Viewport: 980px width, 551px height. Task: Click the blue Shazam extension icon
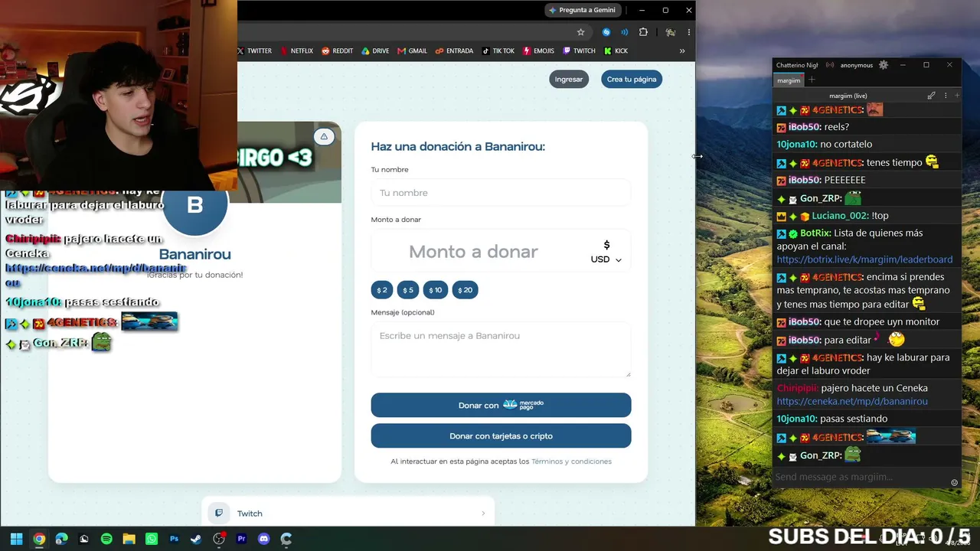[606, 32]
